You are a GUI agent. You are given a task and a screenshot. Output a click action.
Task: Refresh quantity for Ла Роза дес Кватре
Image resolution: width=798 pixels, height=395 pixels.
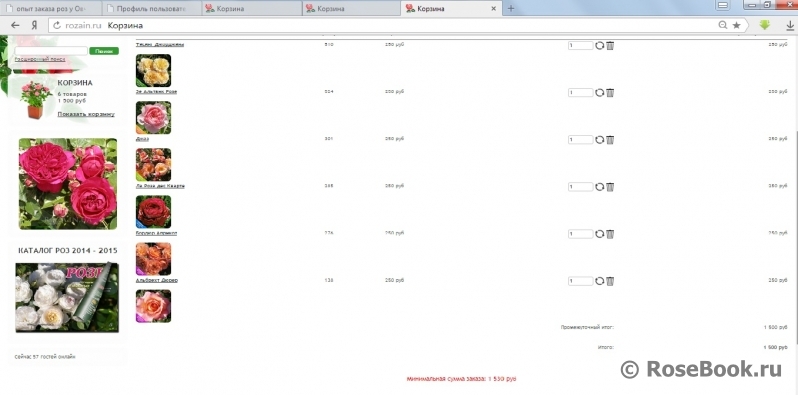[600, 187]
